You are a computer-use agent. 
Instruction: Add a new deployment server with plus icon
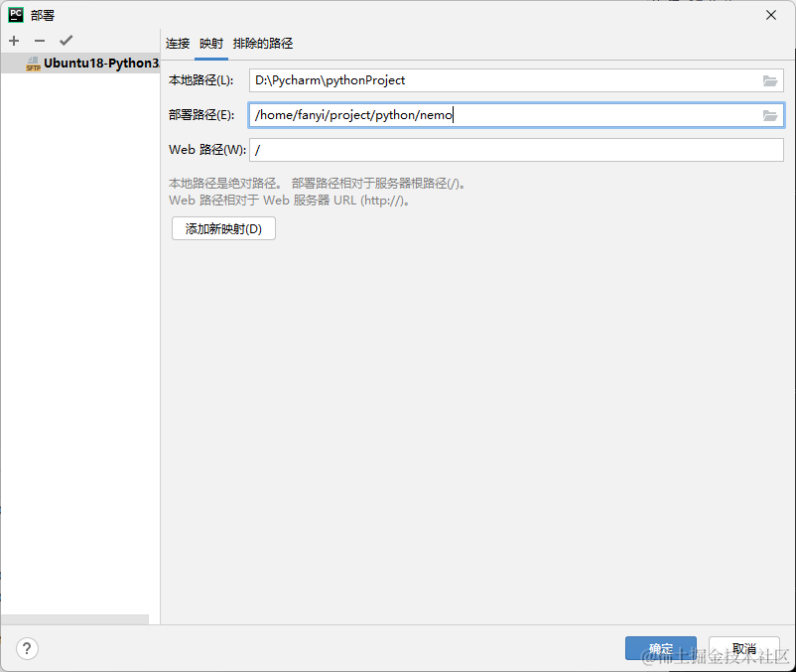pos(14,41)
